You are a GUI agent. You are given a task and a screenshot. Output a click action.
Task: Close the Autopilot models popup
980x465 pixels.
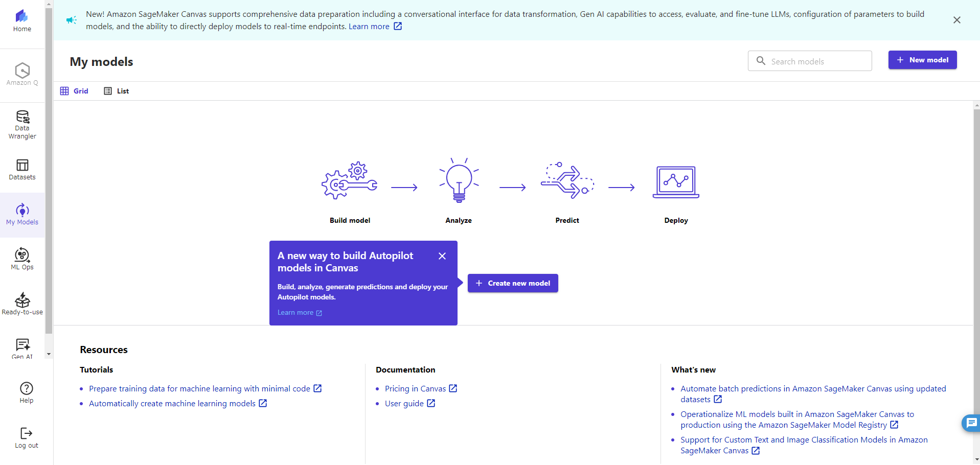click(442, 256)
